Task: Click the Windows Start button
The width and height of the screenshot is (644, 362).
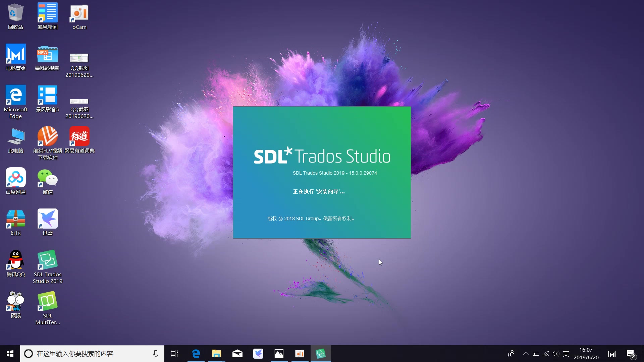Action: [x=10, y=354]
